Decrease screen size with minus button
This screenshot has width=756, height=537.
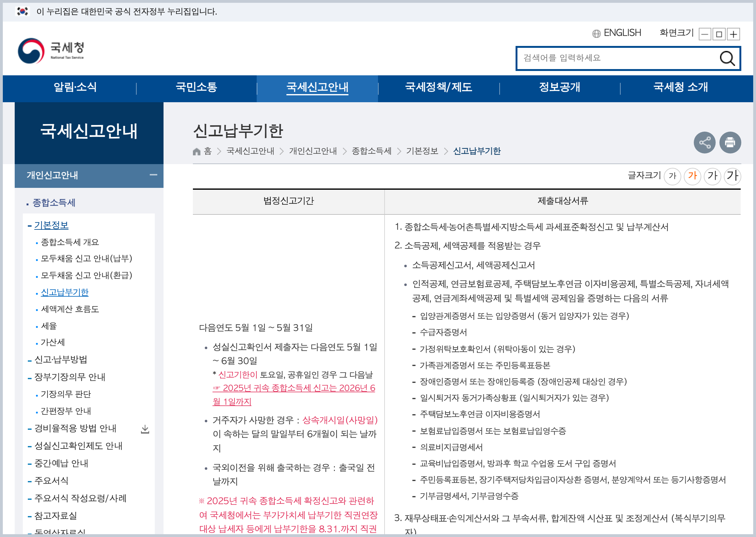pos(704,34)
